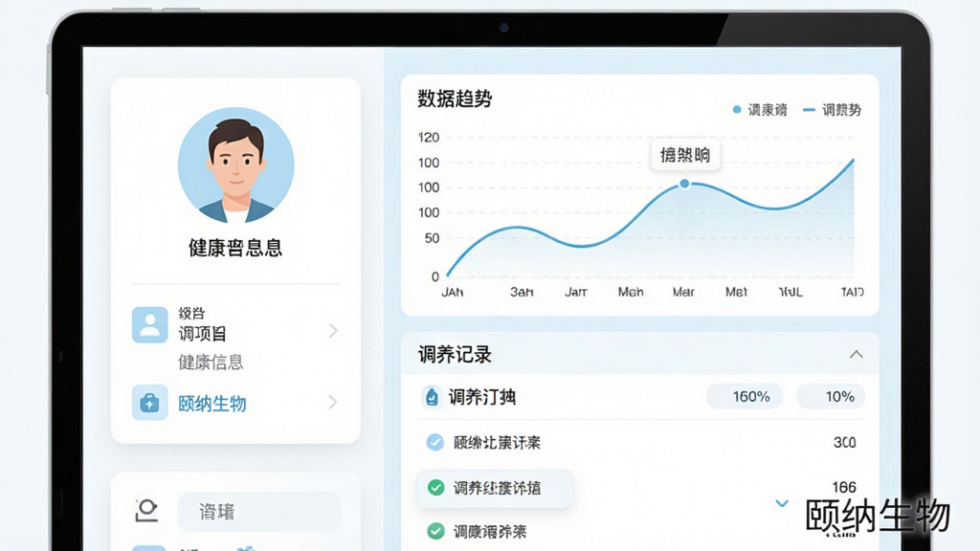This screenshot has width=980, height=551.
Task: Toggle the last green check item
Action: click(x=435, y=531)
